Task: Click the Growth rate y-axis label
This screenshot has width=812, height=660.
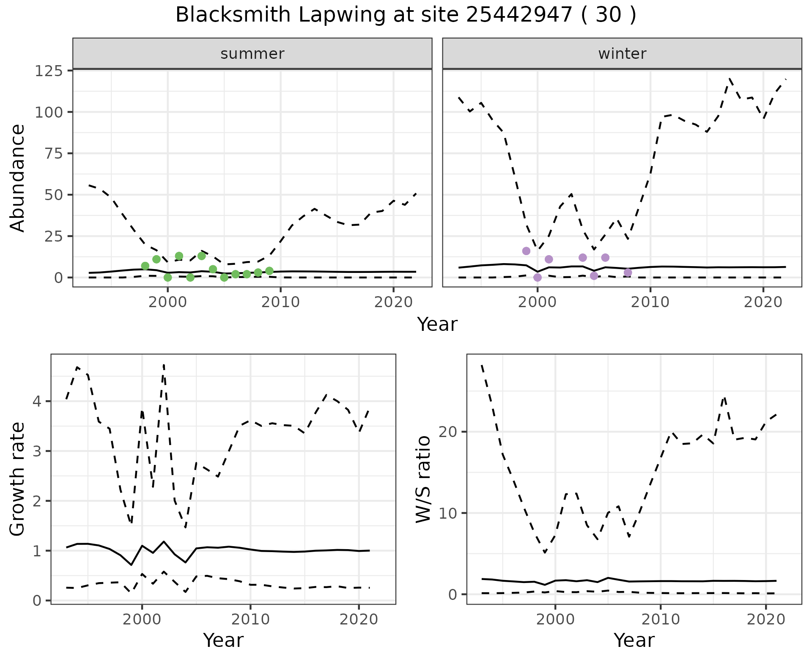Action: [x=17, y=479]
